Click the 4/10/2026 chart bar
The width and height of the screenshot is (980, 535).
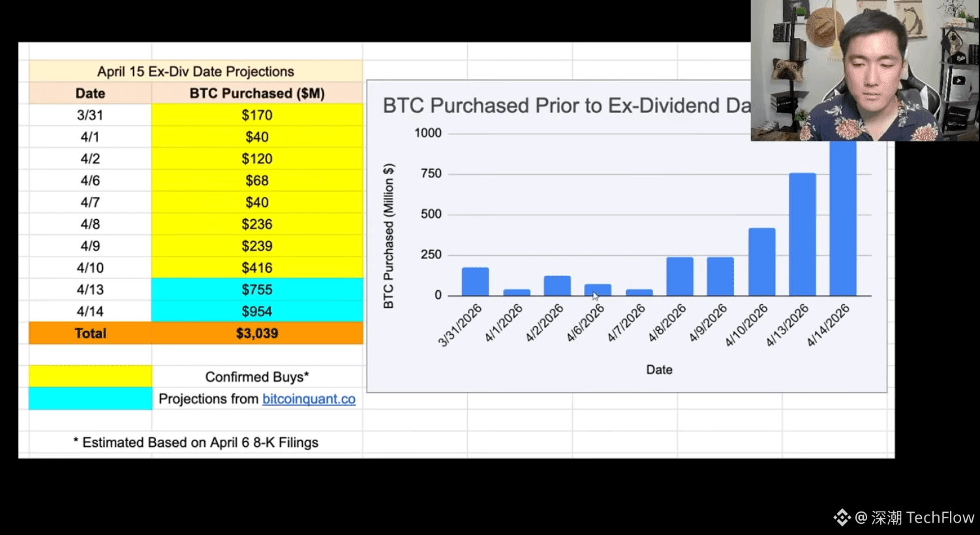761,262
